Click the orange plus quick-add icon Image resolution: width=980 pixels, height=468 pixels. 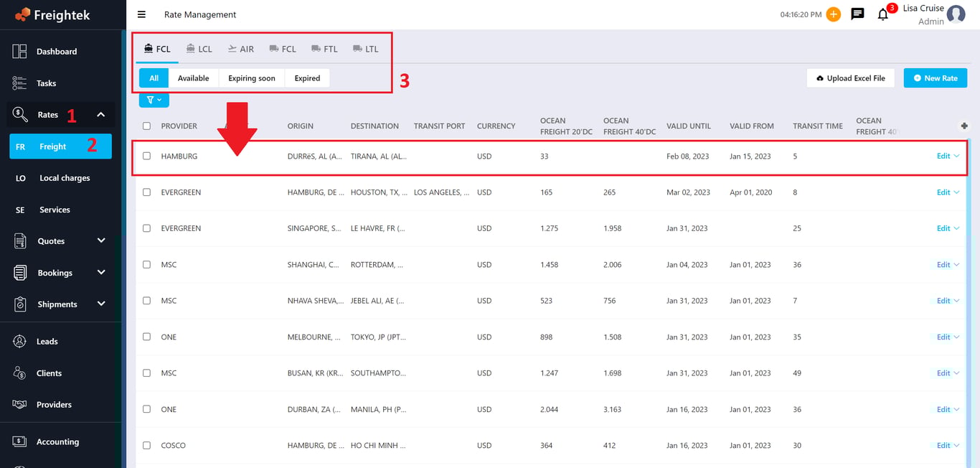coord(833,14)
